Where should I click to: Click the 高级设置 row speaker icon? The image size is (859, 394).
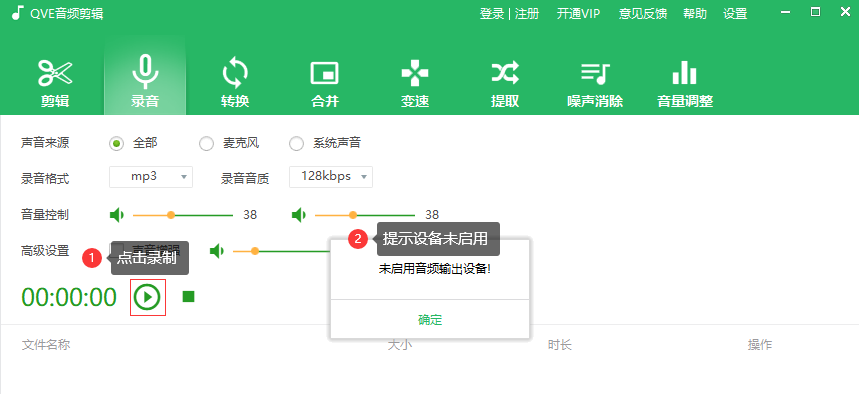pos(217,251)
